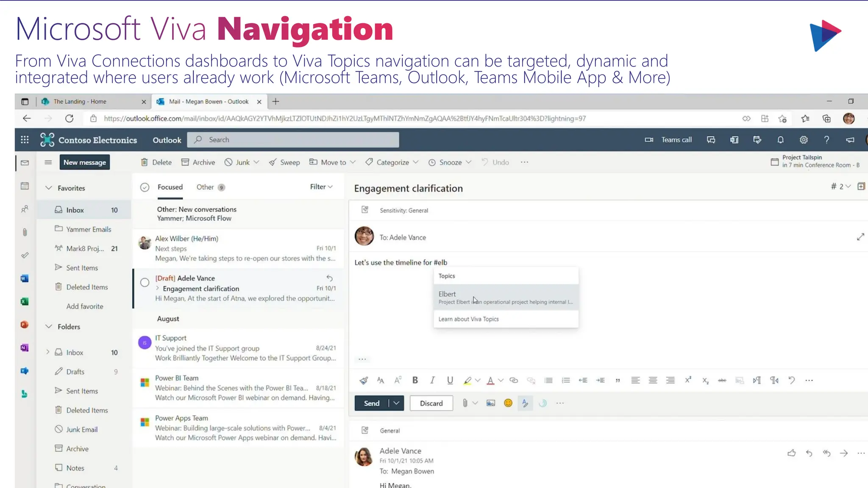Pick a font color

pos(490,380)
